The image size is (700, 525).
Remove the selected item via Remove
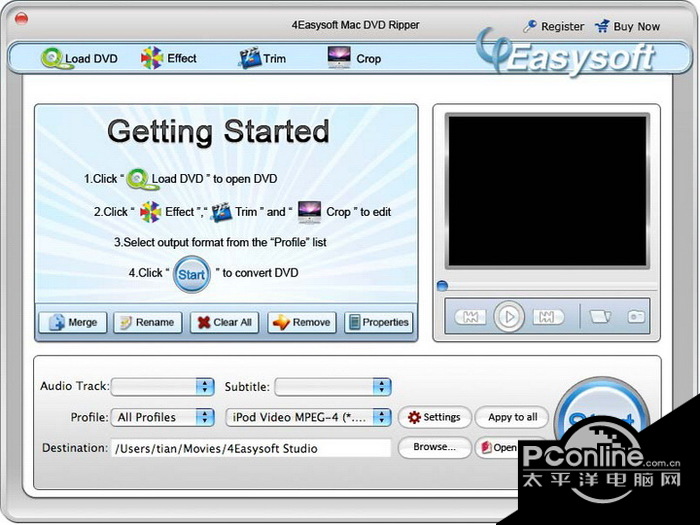302,322
